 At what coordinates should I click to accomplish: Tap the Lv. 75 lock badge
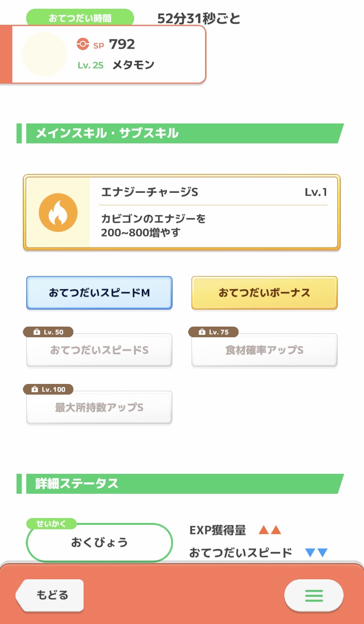(x=213, y=332)
